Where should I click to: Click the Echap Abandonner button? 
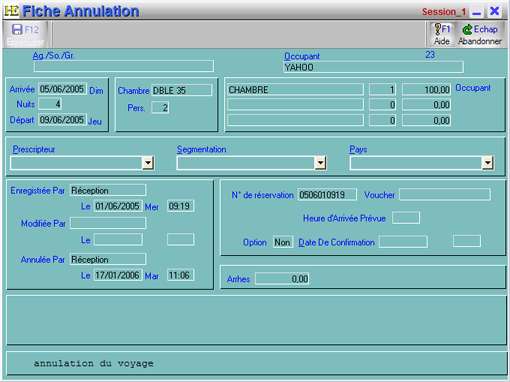tap(480, 34)
